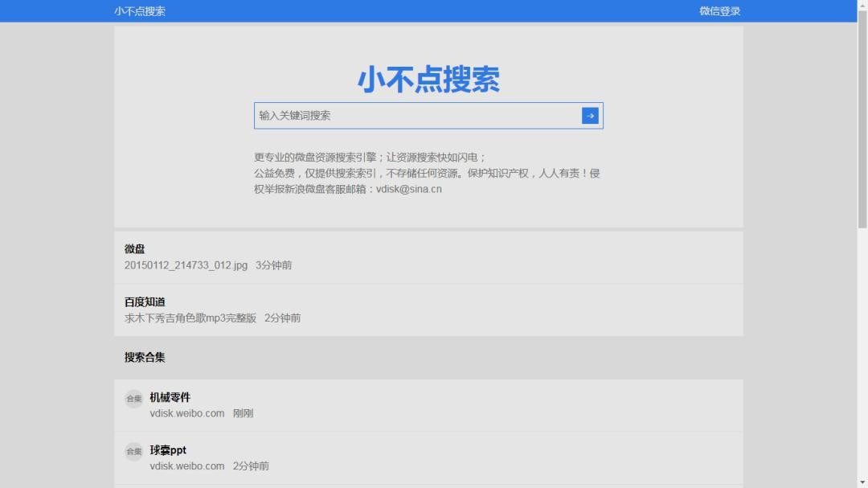Click the 合集 badge beside 球囊ppt
The height and width of the screenshot is (488, 868).
pyautogui.click(x=133, y=452)
